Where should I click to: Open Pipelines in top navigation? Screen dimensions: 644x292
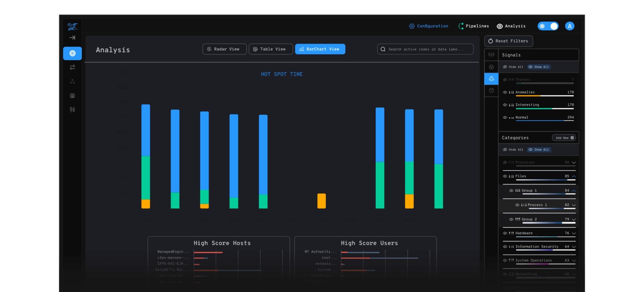473,26
